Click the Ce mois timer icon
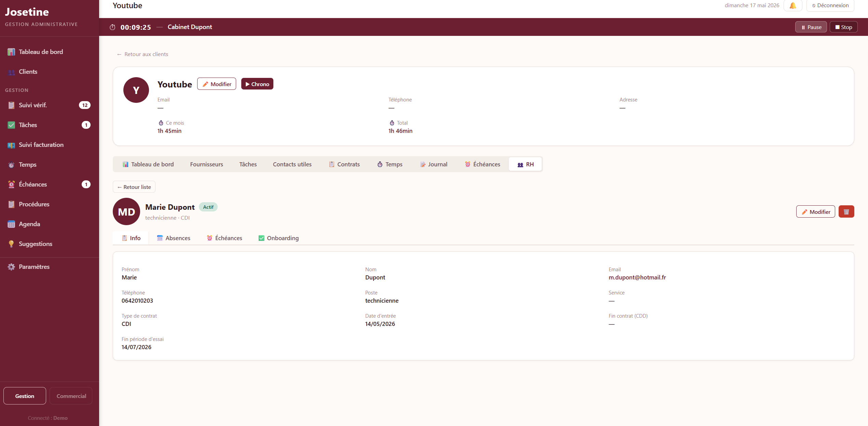The width and height of the screenshot is (868, 426). (x=161, y=123)
